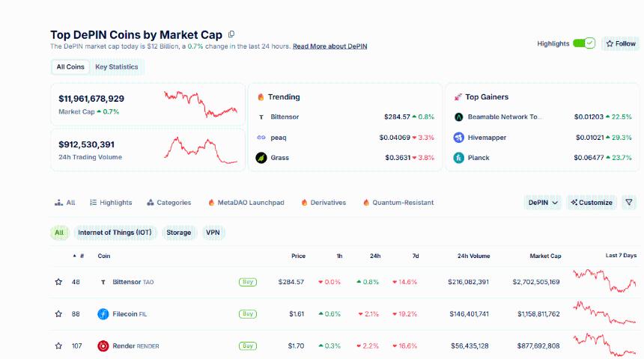Open the Customize columns menu

(591, 203)
